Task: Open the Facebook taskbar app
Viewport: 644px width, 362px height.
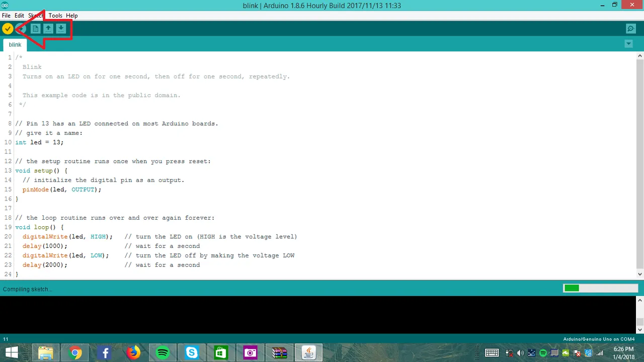Action: (x=105, y=353)
